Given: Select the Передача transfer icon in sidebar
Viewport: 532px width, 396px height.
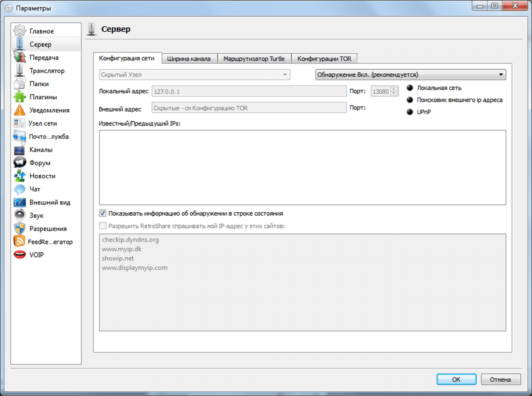Looking at the screenshot, I should tap(20, 58).
